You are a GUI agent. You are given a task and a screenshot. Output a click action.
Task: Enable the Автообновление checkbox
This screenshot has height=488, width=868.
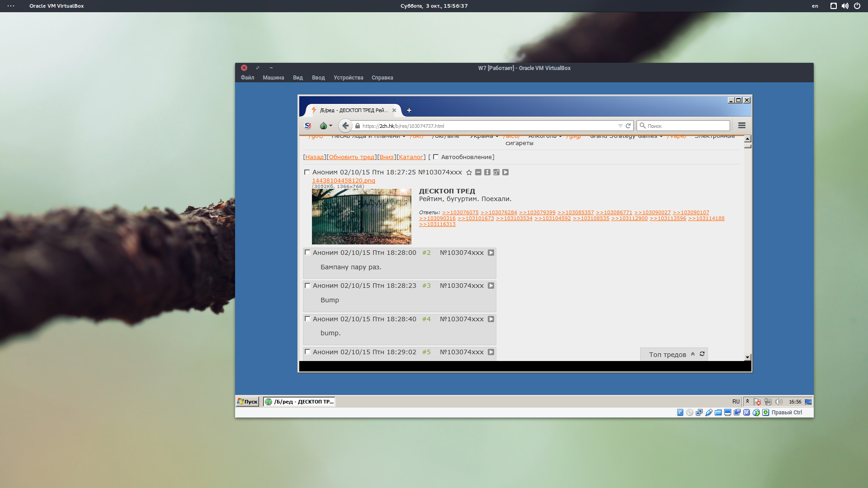[436, 157]
